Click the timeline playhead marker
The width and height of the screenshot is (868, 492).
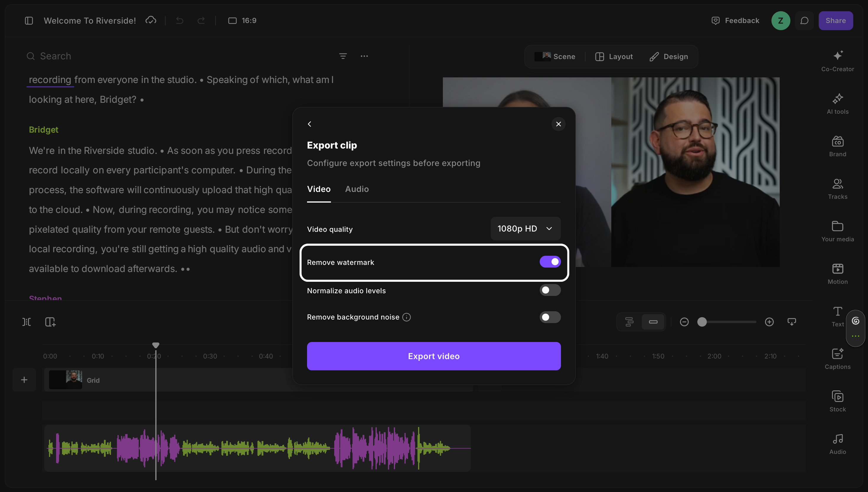click(156, 345)
